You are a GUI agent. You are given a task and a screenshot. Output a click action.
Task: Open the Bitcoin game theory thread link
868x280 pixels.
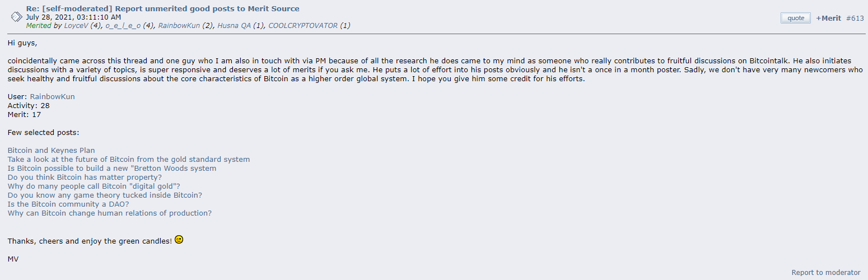[x=105, y=195]
